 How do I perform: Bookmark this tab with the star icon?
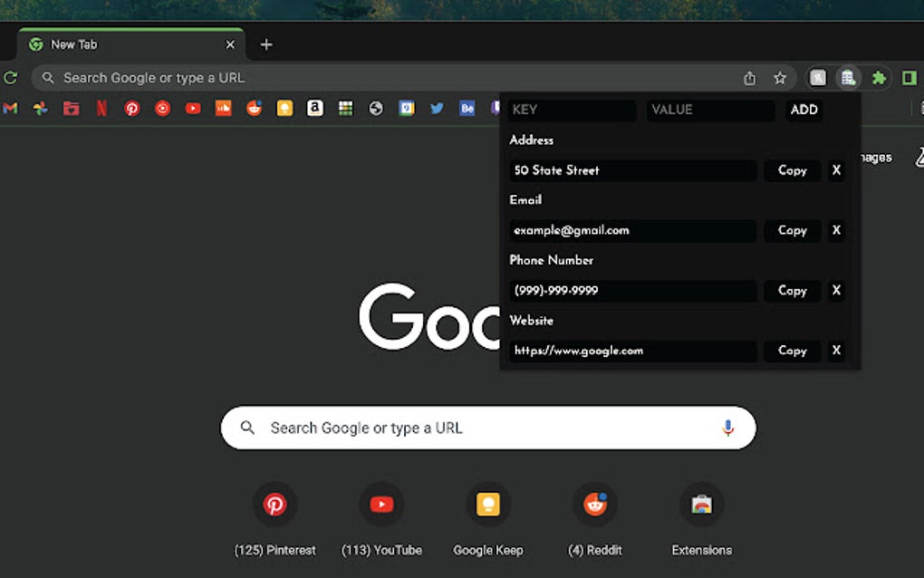[780, 78]
